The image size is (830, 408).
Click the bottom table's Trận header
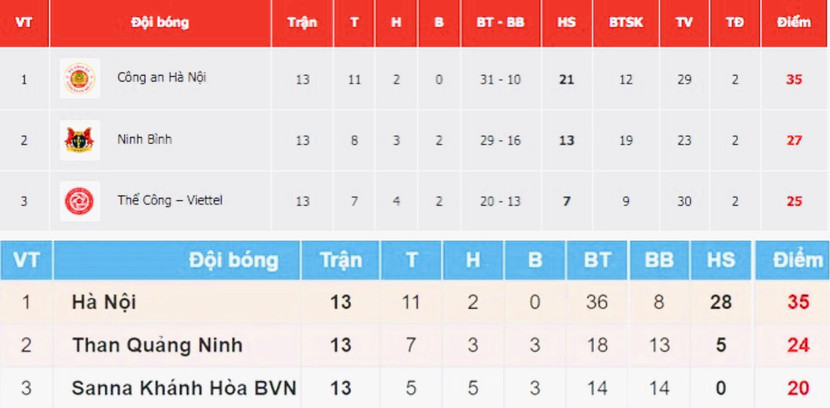tap(340, 261)
